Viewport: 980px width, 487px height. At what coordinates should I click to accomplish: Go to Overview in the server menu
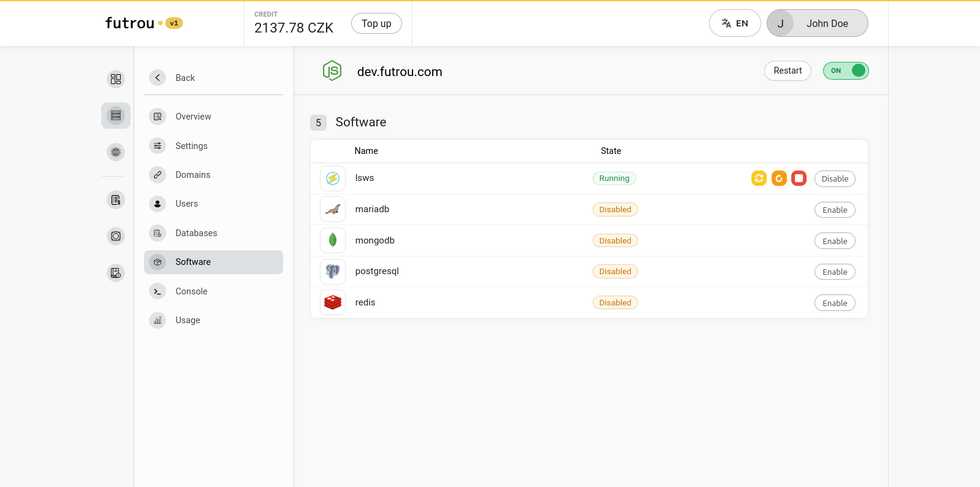pos(213,117)
